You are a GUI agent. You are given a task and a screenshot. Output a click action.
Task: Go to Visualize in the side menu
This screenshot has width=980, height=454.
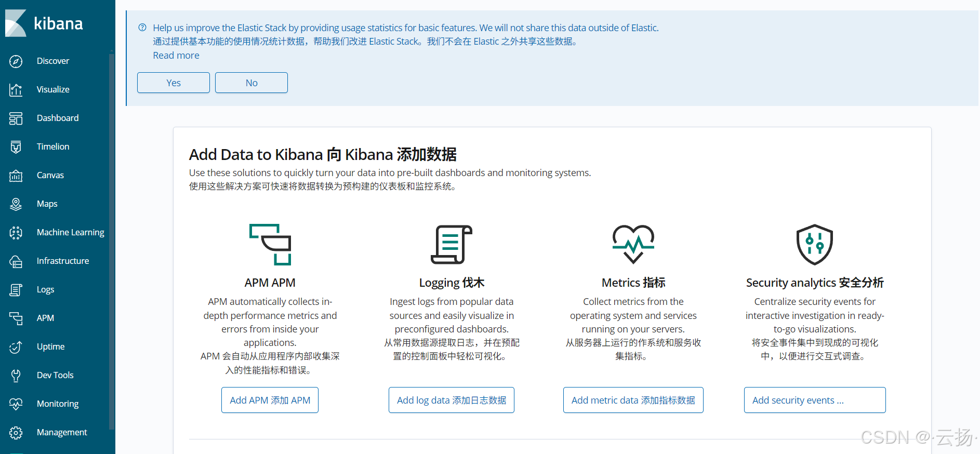click(53, 89)
